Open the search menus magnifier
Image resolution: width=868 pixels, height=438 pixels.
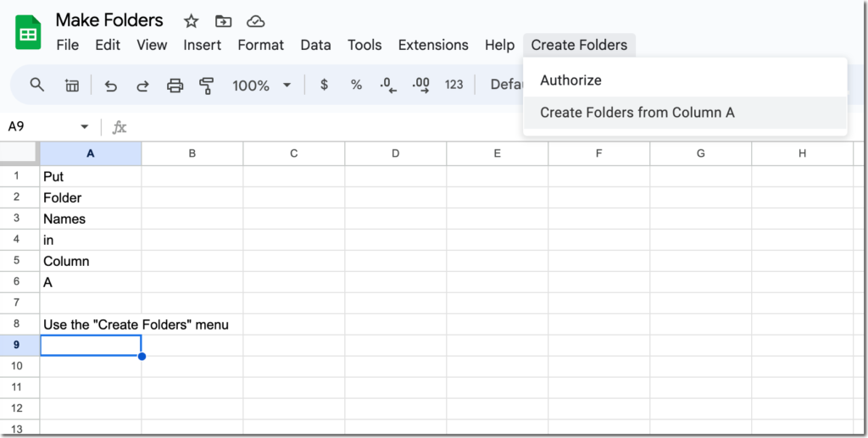pos(37,85)
